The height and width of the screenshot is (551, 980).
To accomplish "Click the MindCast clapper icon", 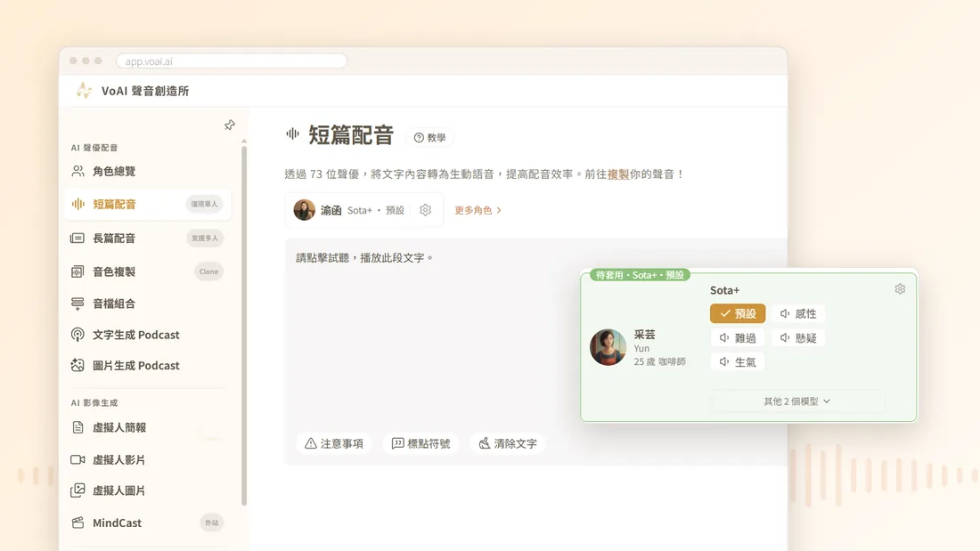I will (x=78, y=523).
